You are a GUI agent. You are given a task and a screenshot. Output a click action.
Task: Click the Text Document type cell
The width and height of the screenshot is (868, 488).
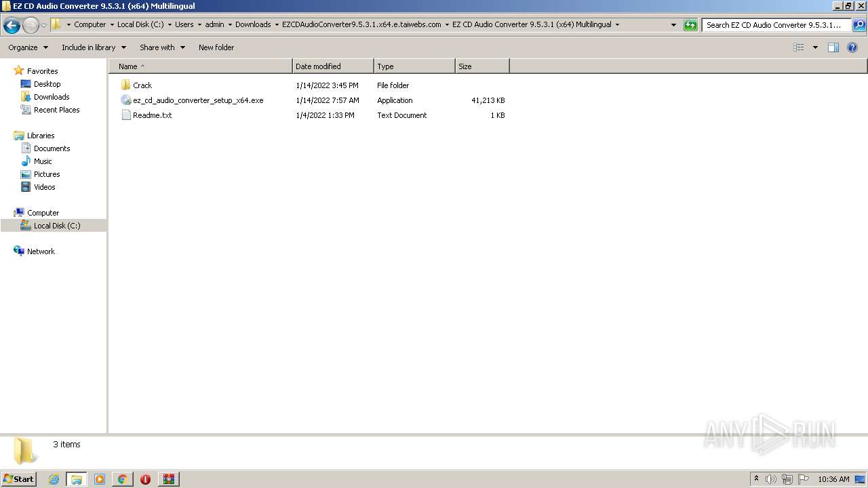click(x=401, y=115)
